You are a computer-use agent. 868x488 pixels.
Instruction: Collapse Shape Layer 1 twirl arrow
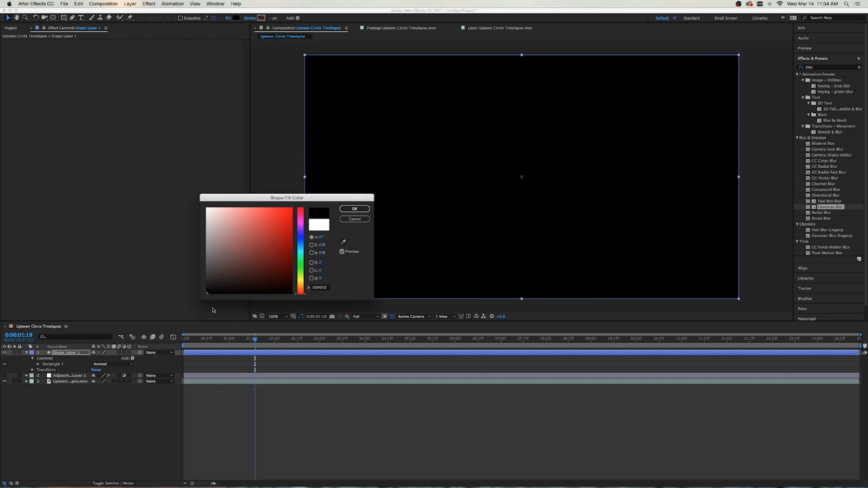(26, 352)
